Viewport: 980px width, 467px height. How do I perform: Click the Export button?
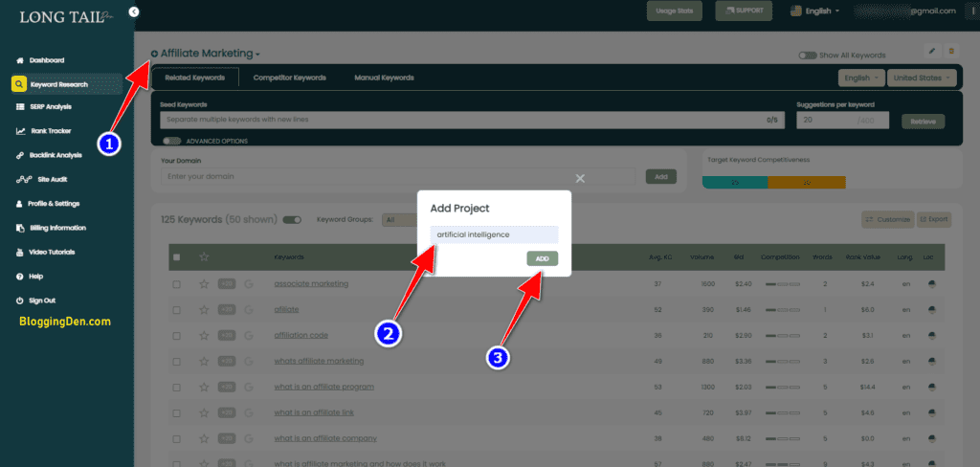pyautogui.click(x=934, y=219)
